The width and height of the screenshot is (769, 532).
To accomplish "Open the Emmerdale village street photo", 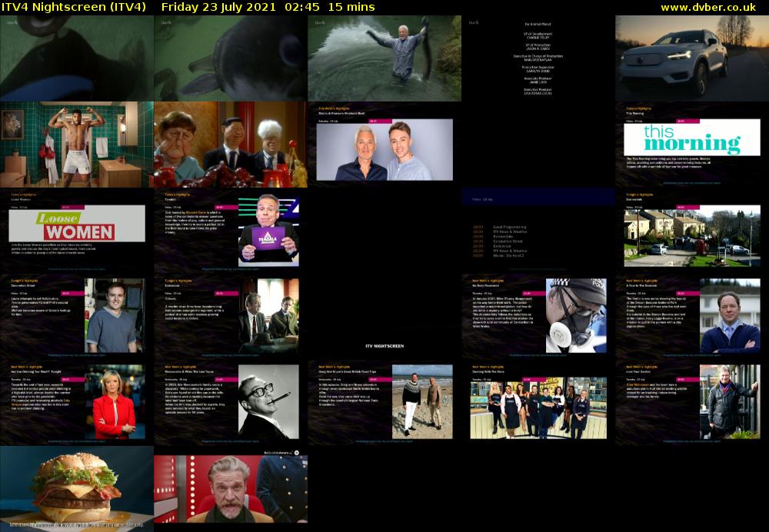I will point(692,236).
